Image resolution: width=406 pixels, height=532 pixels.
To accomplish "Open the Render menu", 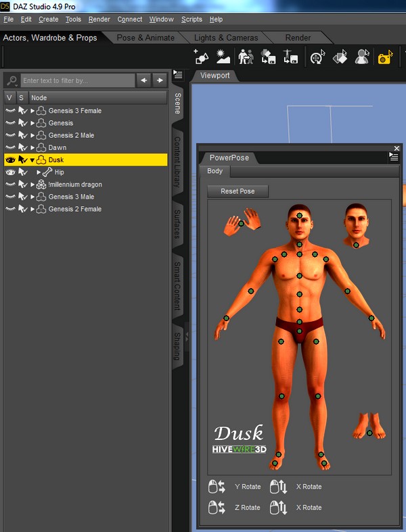I will tap(99, 20).
